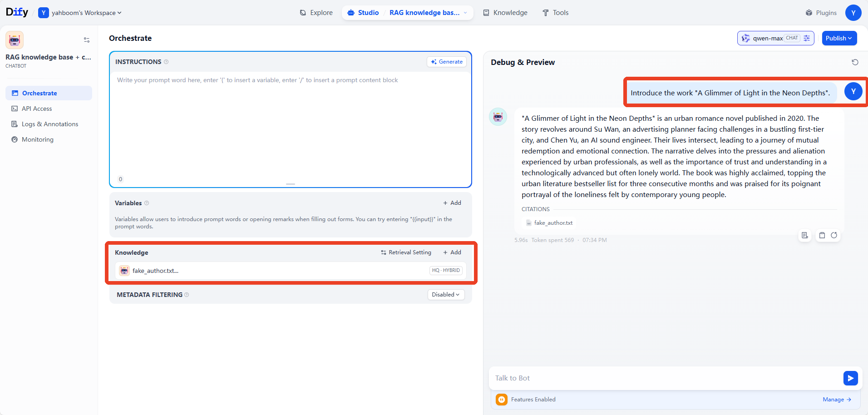Select the Studio tab

pos(363,13)
